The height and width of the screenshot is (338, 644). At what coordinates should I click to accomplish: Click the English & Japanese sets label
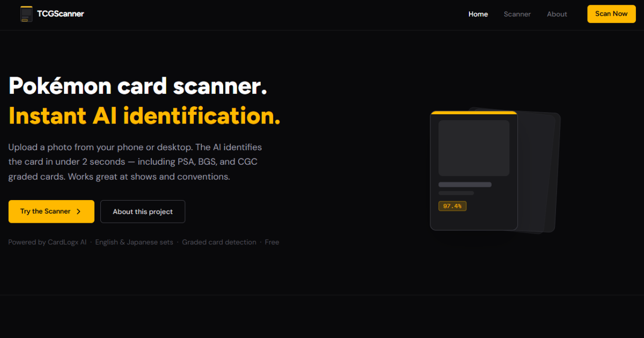[134, 243]
